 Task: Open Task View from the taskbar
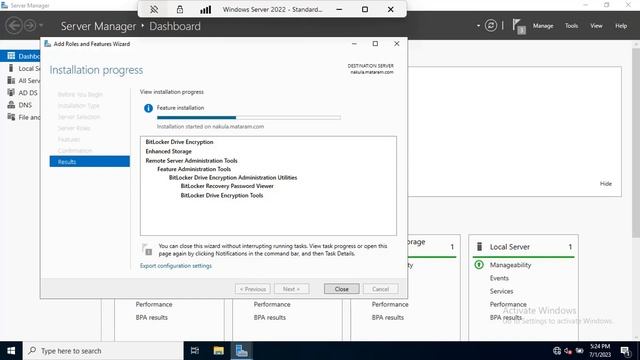coord(195,351)
